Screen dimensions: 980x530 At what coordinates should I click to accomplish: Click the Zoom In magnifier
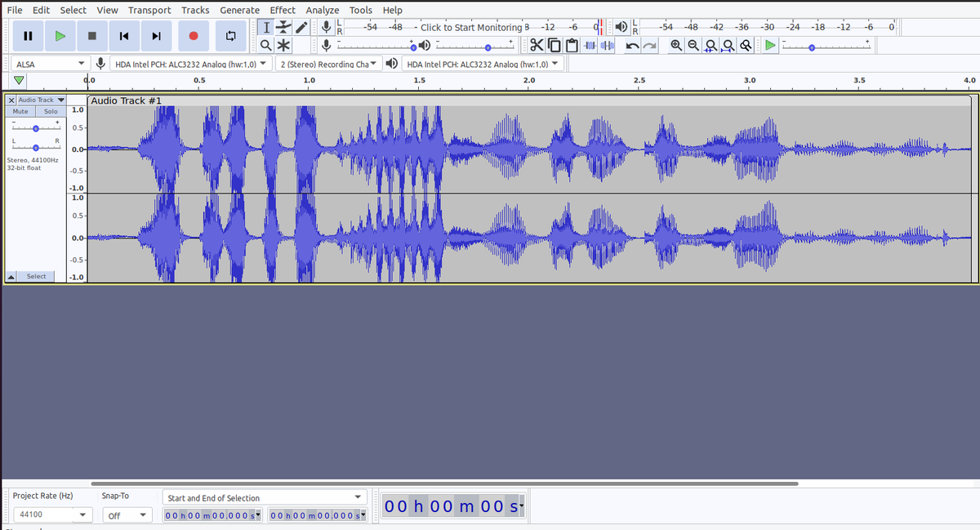[676, 45]
